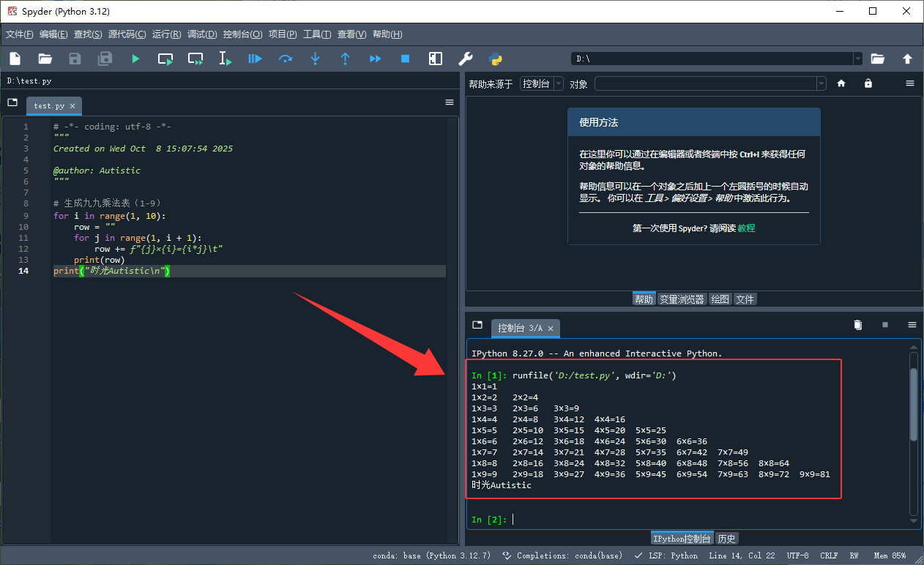The width and height of the screenshot is (924, 565).
Task: Toggle the lock icon in help pane
Action: (x=868, y=83)
